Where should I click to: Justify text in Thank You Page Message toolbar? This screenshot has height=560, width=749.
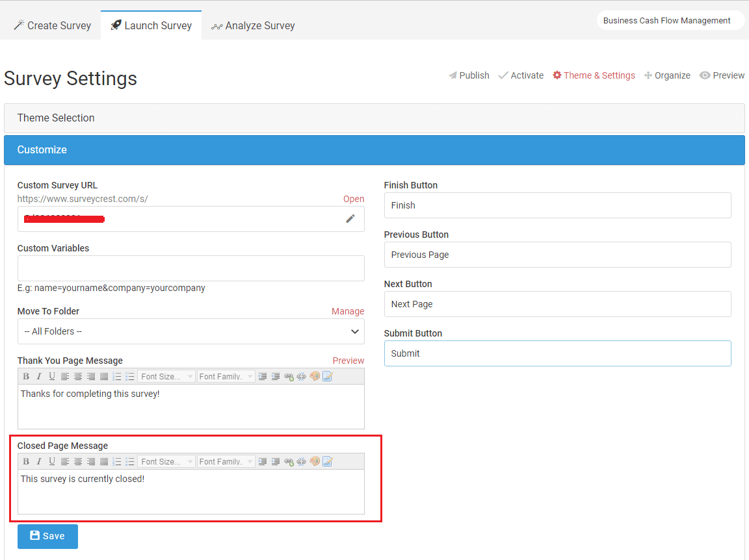tap(103, 377)
